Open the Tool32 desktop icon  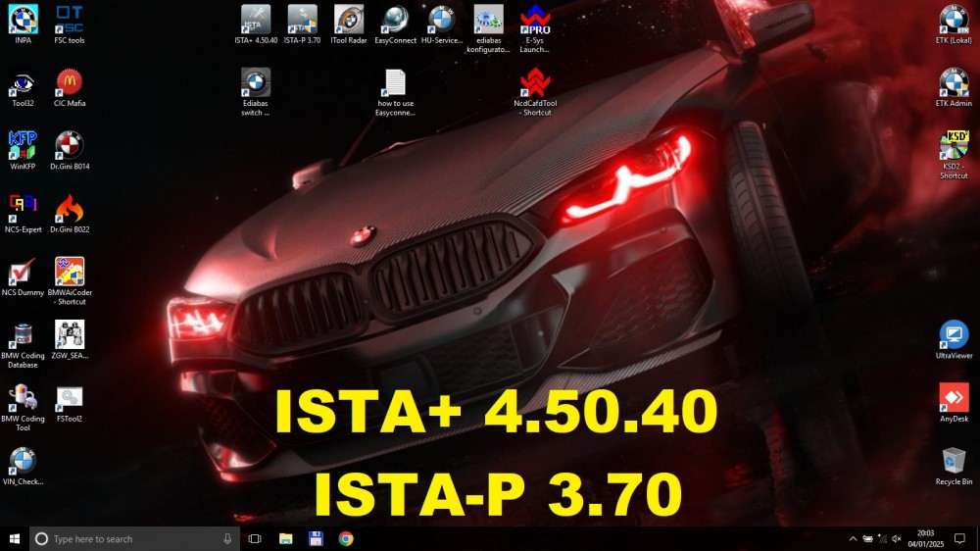(24, 87)
